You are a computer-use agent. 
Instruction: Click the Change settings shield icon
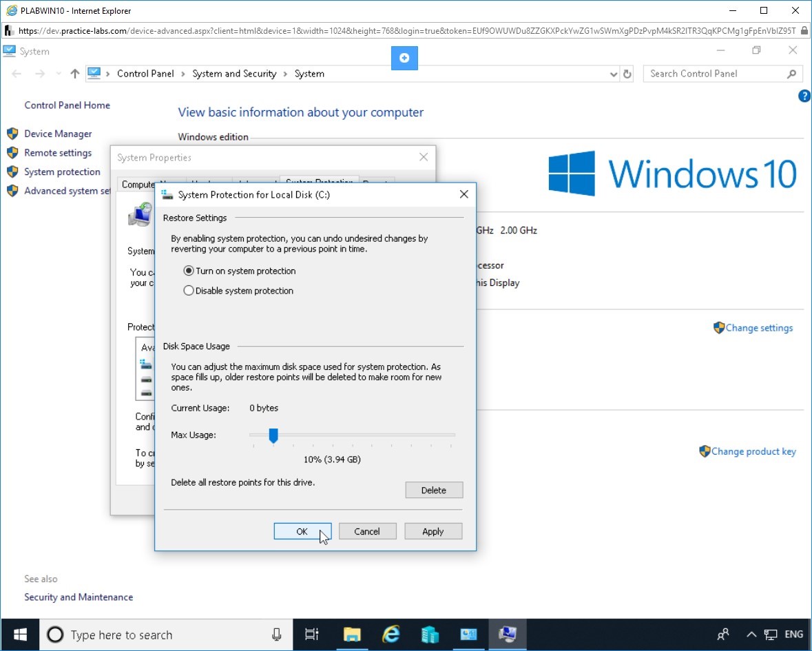tap(719, 328)
